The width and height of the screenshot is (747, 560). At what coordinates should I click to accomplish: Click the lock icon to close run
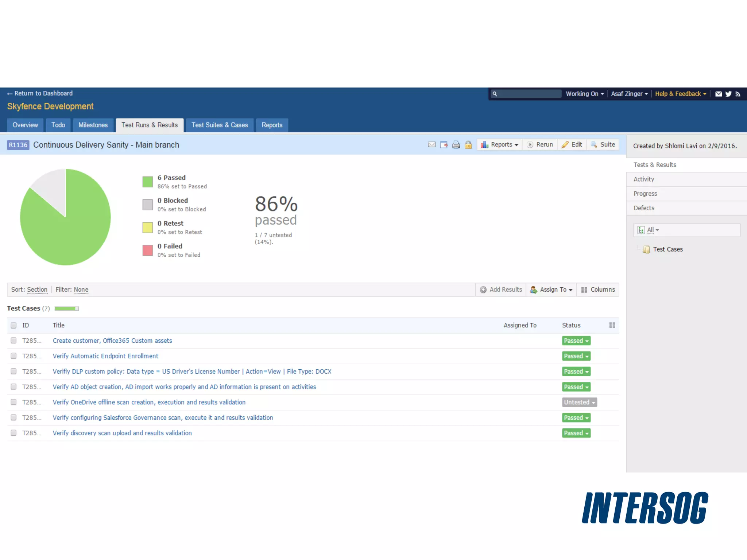pyautogui.click(x=468, y=145)
